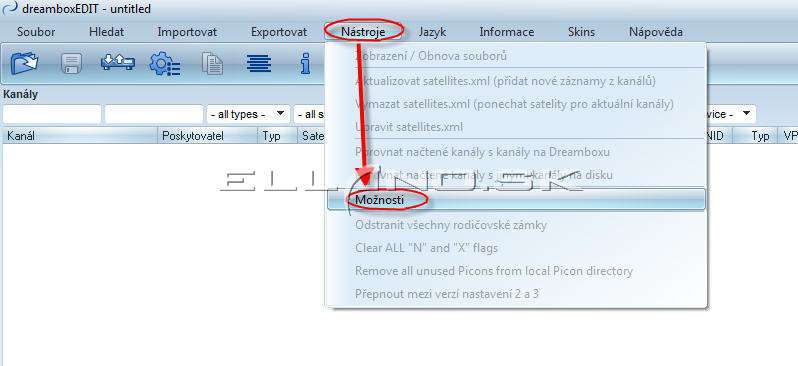Open the Informace menu

506,32
